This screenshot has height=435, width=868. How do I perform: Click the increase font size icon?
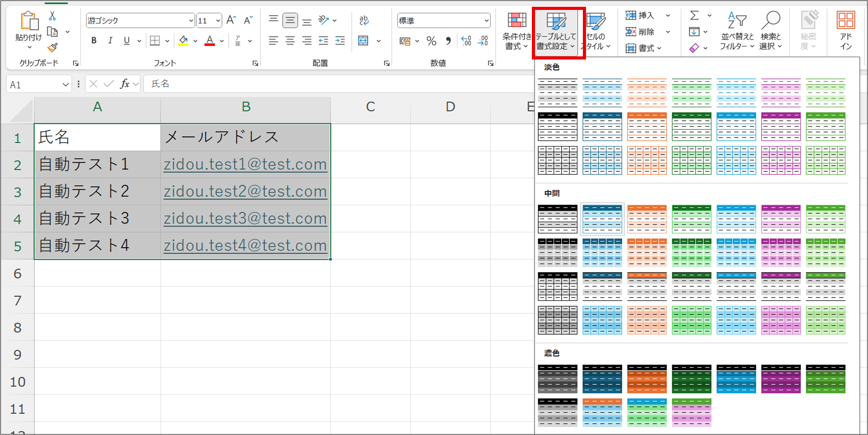[x=231, y=20]
